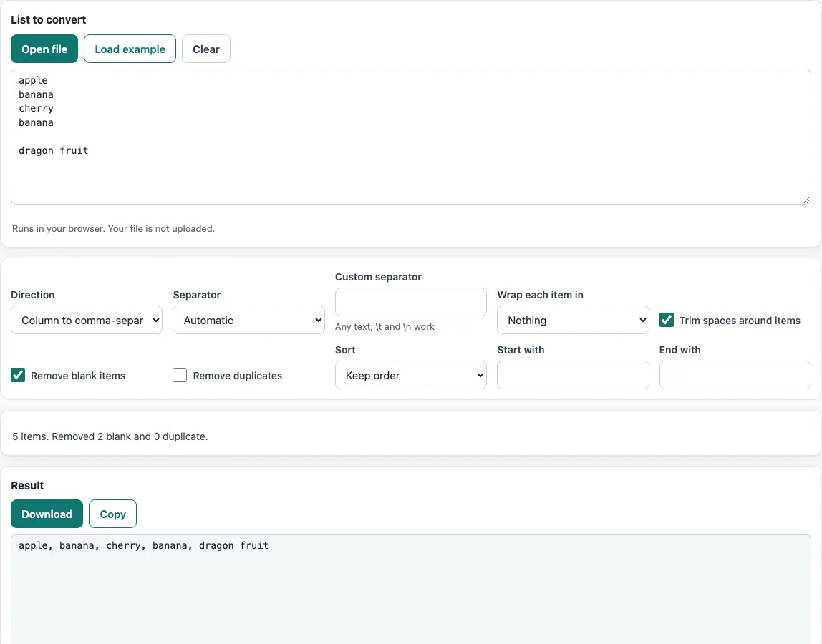
Task: Click the 'apple' line in the input list
Action: point(33,80)
